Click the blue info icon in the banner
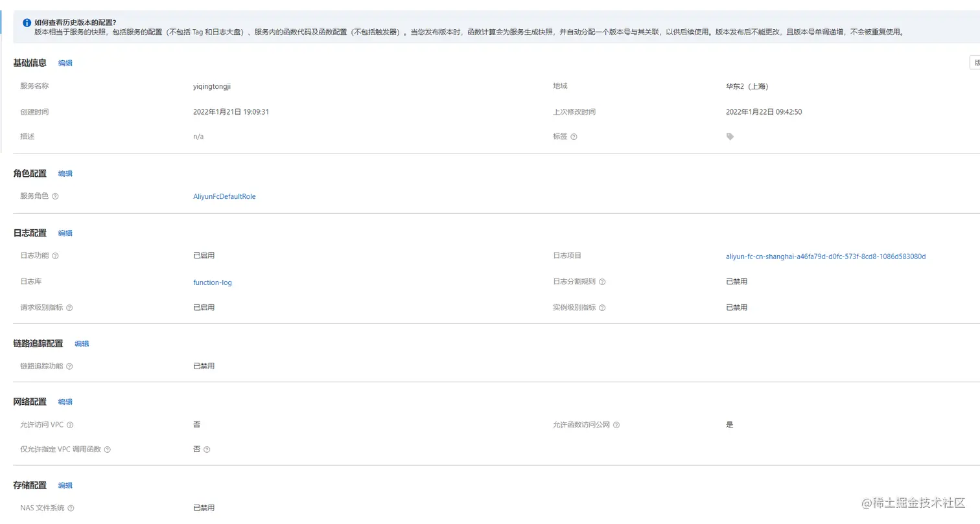 pos(27,22)
